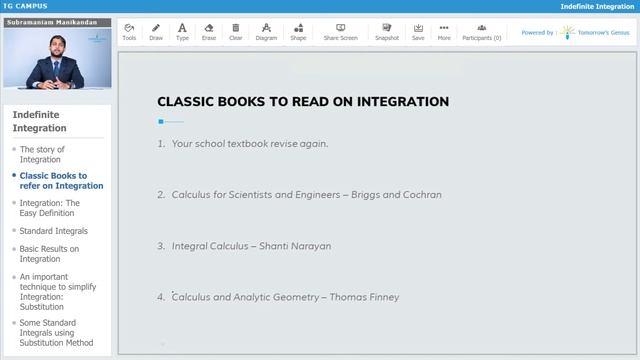Screen dimensions: 640x360
Task: Click the top-right 'Indefinite Integration' title
Action: tap(597, 7)
